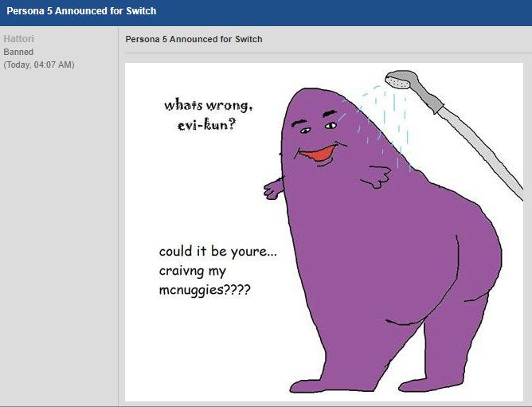This screenshot has width=532, height=407.
Task: Open the Hattori username profile link
Action: click(18, 39)
